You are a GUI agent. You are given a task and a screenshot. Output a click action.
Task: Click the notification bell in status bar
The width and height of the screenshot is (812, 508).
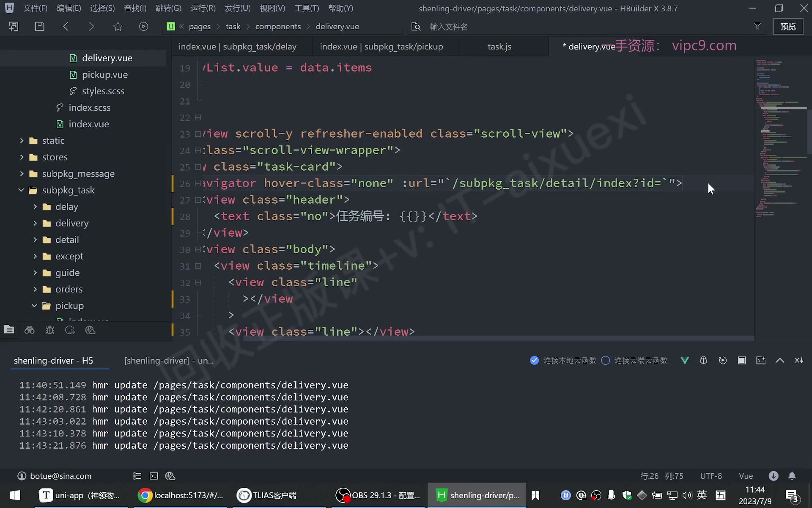(x=792, y=476)
